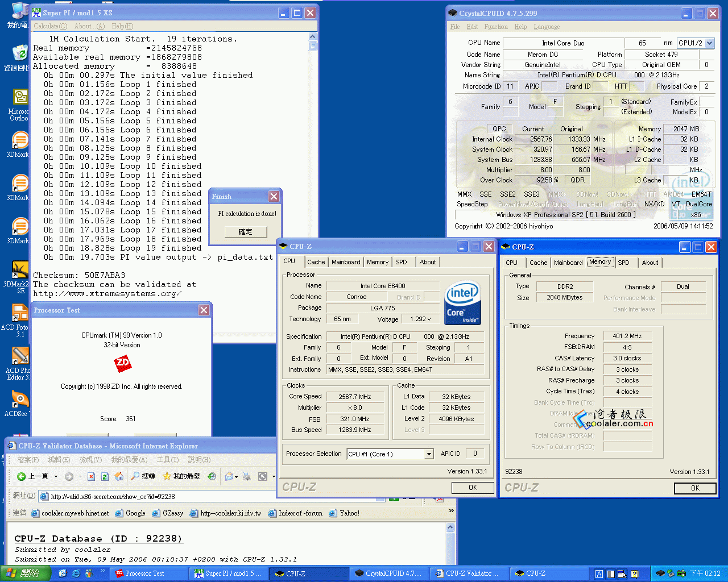
Task: Open the About tab in right CPU-Z
Action: [x=650, y=263]
